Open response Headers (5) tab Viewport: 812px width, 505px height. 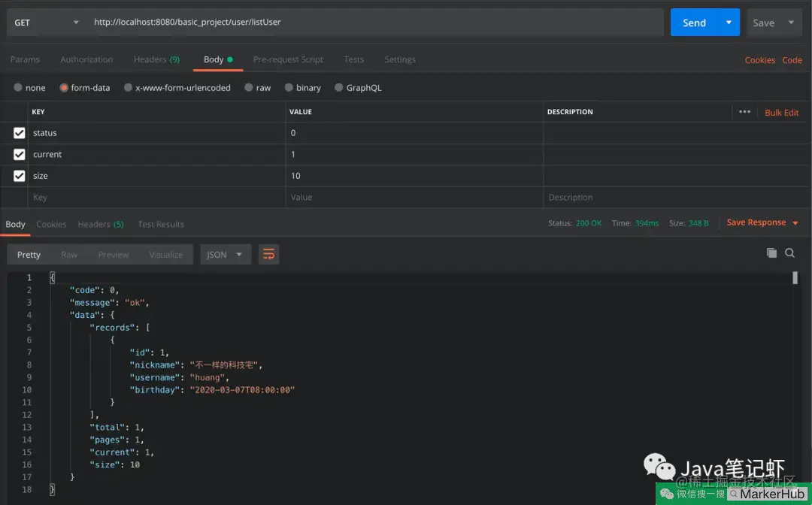101,224
